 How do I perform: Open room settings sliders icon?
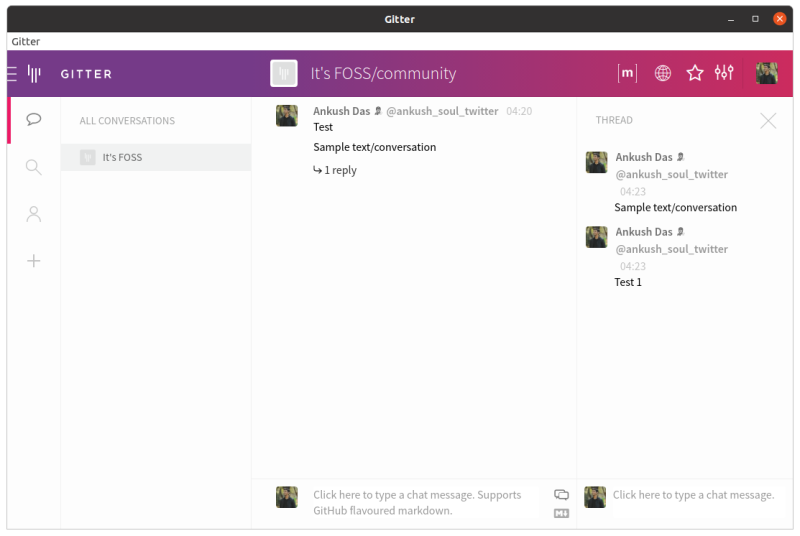click(724, 73)
